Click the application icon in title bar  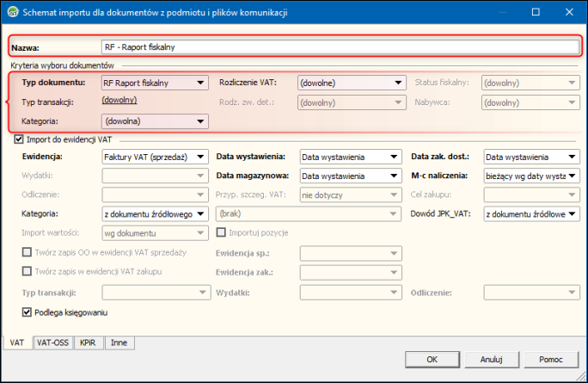click(11, 13)
